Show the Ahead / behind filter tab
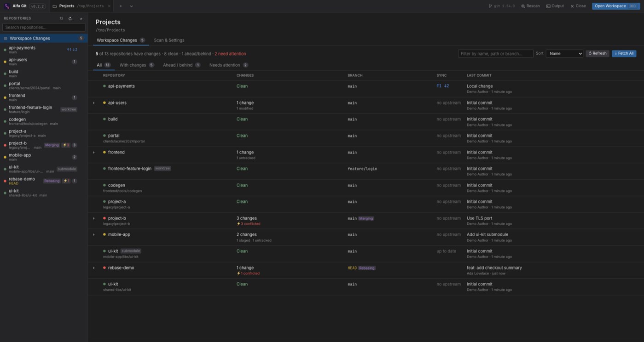The height and width of the screenshot is (342, 644). (x=181, y=65)
